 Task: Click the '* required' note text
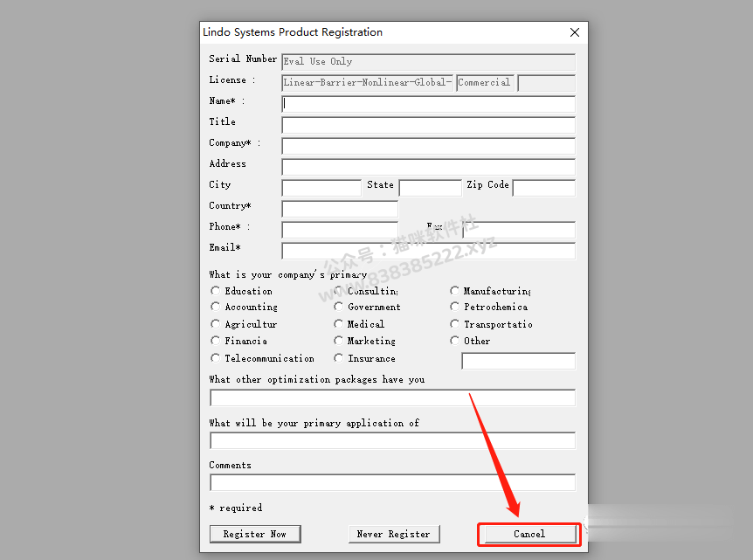point(236,508)
